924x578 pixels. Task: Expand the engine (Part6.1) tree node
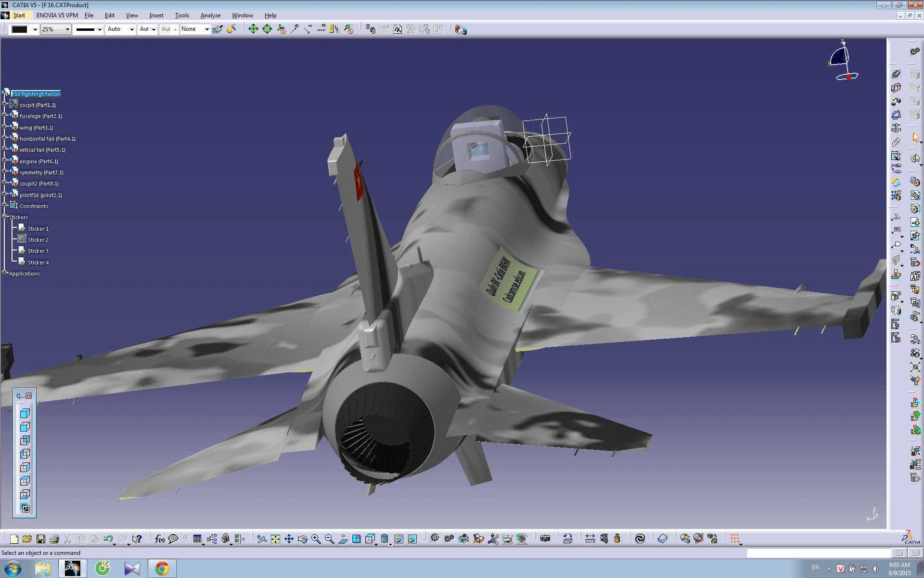coord(5,160)
